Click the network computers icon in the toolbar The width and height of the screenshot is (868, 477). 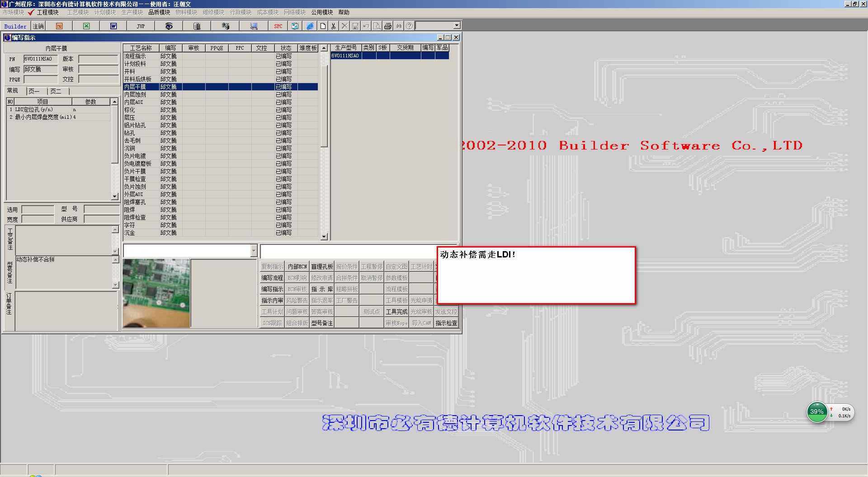click(225, 26)
